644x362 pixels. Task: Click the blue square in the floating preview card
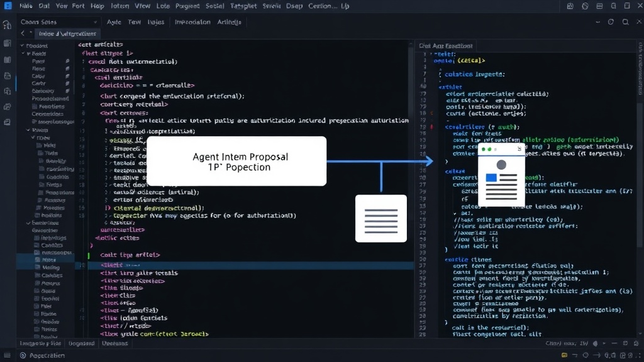click(x=491, y=178)
